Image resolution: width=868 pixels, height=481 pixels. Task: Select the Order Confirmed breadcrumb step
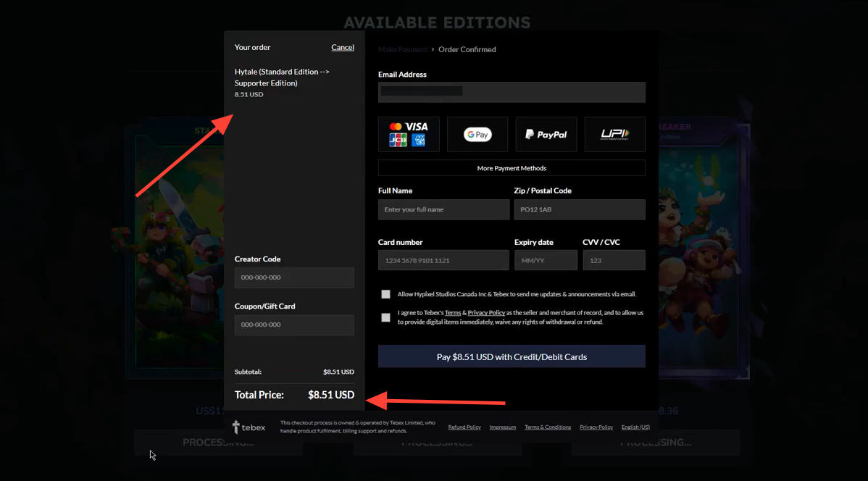coord(467,49)
